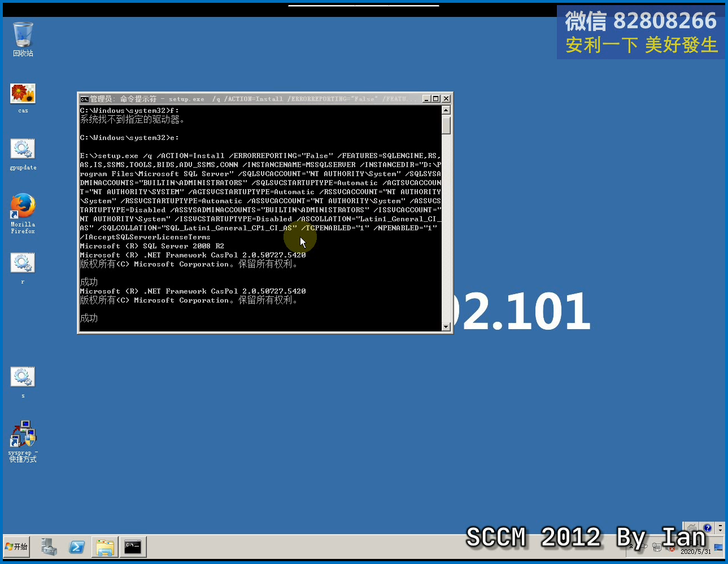Select the desktop file named r

point(23,268)
